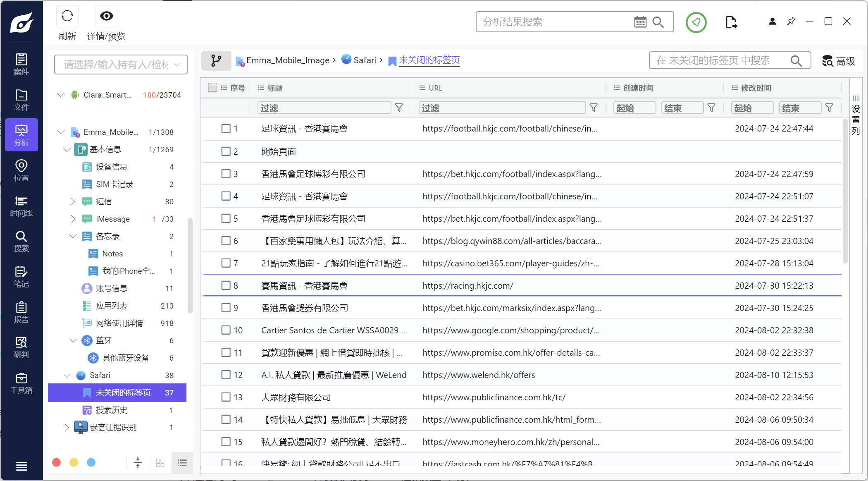Switch to list view icon below tree
This screenshot has width=868, height=481.
point(182,463)
